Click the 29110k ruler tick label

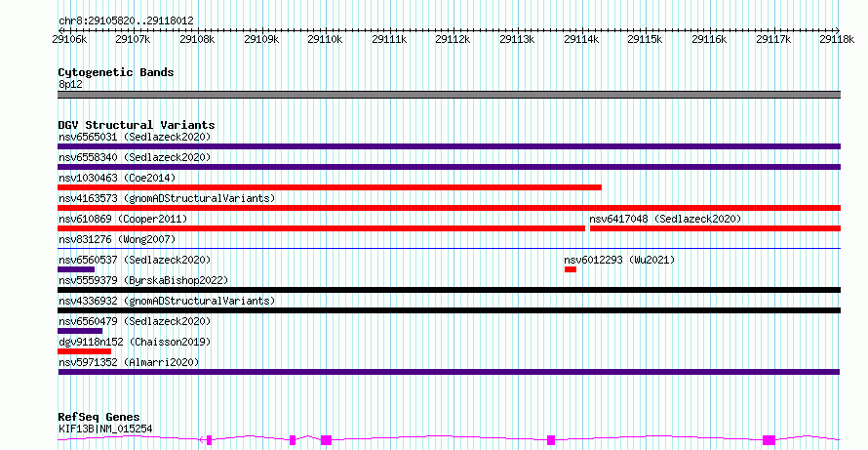click(x=325, y=39)
